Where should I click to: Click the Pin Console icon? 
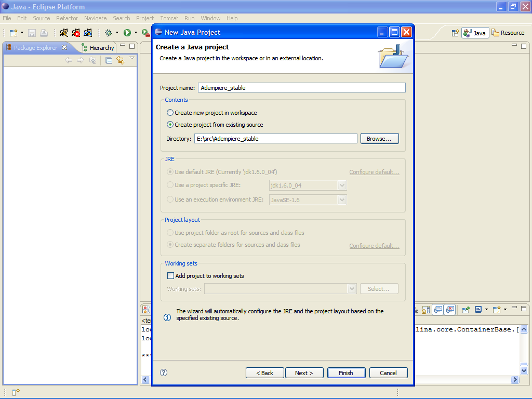pyautogui.click(x=466, y=310)
